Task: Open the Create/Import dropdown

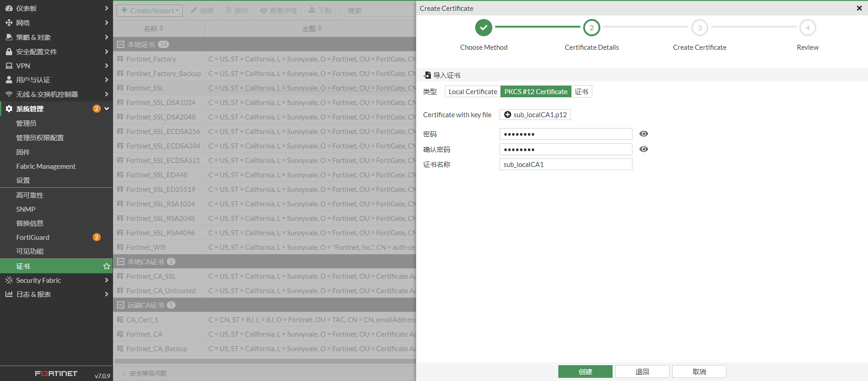Action: point(150,10)
